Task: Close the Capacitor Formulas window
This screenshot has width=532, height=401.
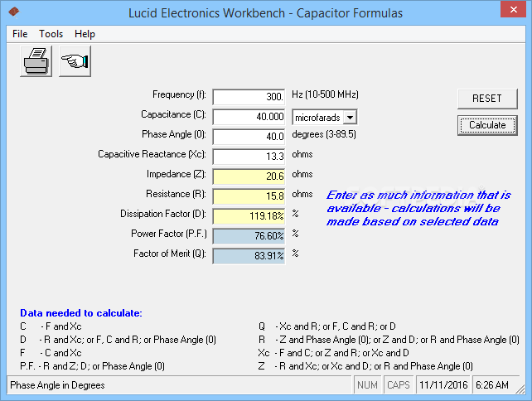Action: 513,9
